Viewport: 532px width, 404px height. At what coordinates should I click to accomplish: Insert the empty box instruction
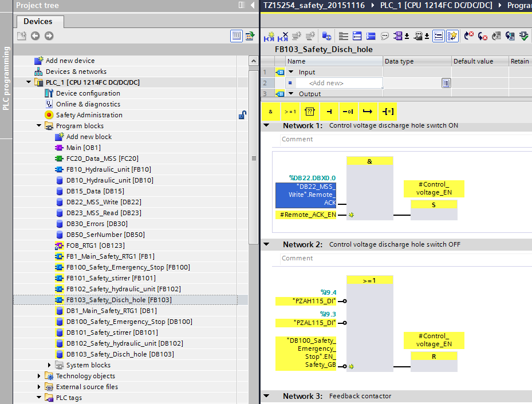tap(310, 112)
